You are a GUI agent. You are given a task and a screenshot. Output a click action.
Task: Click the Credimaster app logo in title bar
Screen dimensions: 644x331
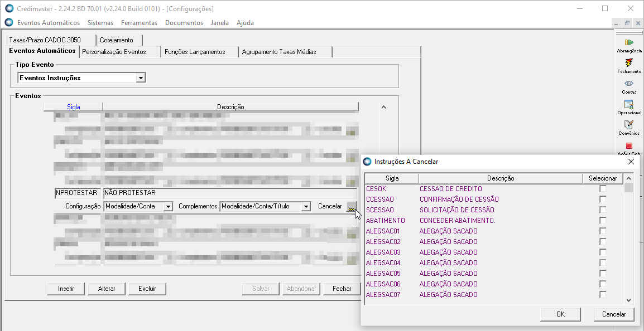(9, 8)
